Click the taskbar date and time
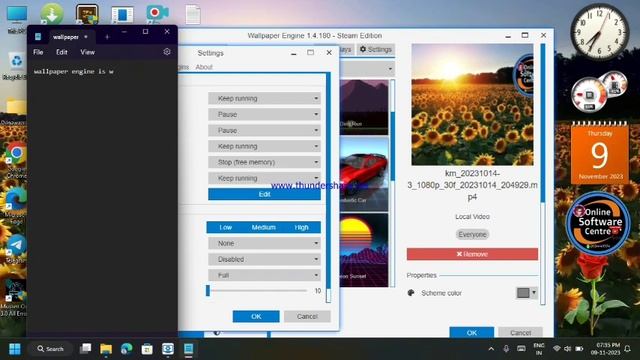 [605, 349]
